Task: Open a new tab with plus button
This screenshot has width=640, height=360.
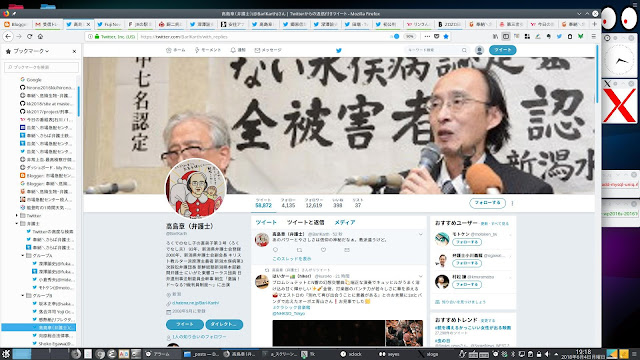Action: coord(594,24)
